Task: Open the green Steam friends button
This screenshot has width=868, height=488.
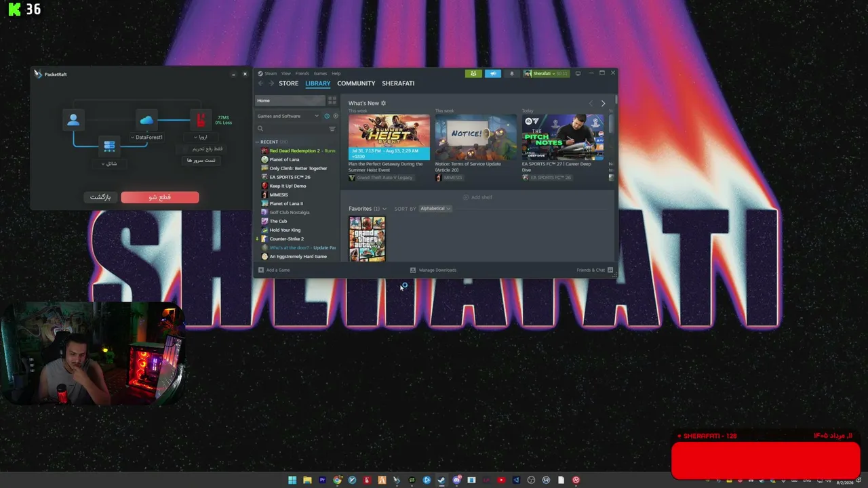Action: click(473, 73)
